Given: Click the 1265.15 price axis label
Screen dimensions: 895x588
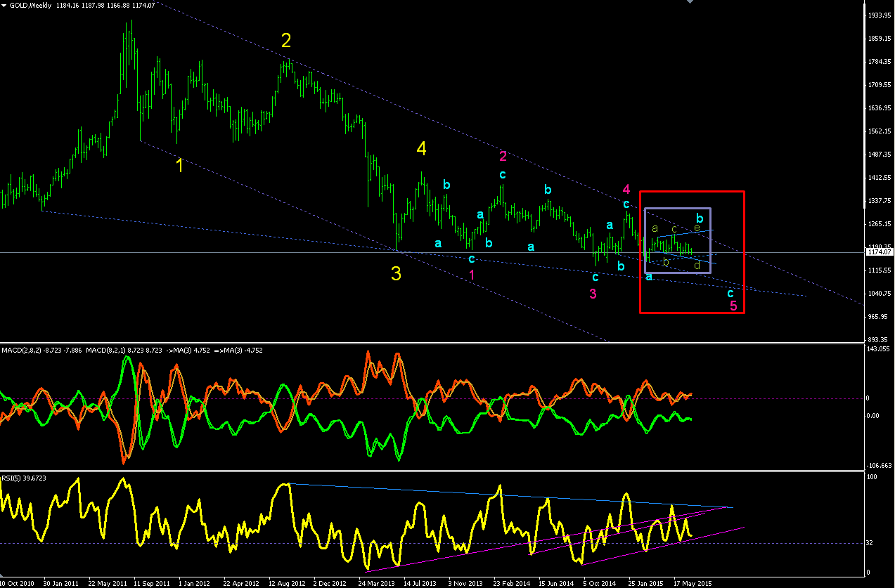Looking at the screenshot, I should 878,224.
